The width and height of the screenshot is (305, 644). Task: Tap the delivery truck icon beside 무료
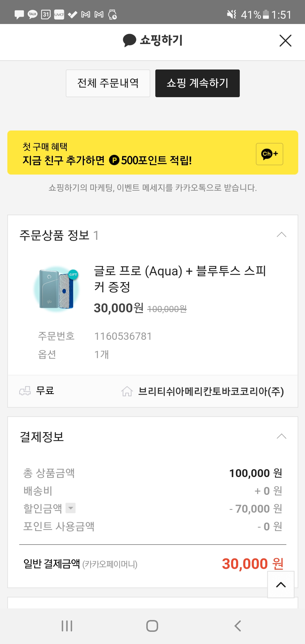(25, 391)
